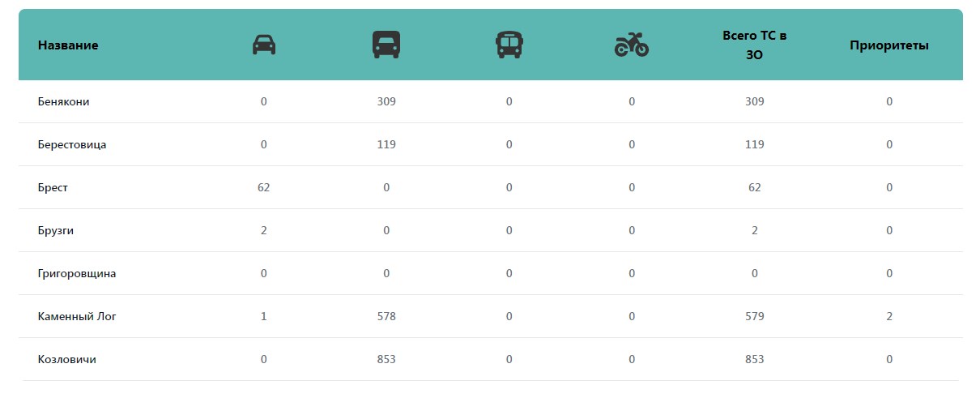Click the 853 truck count for Козловичи
Screen dimensions: 980x398
click(x=386, y=360)
